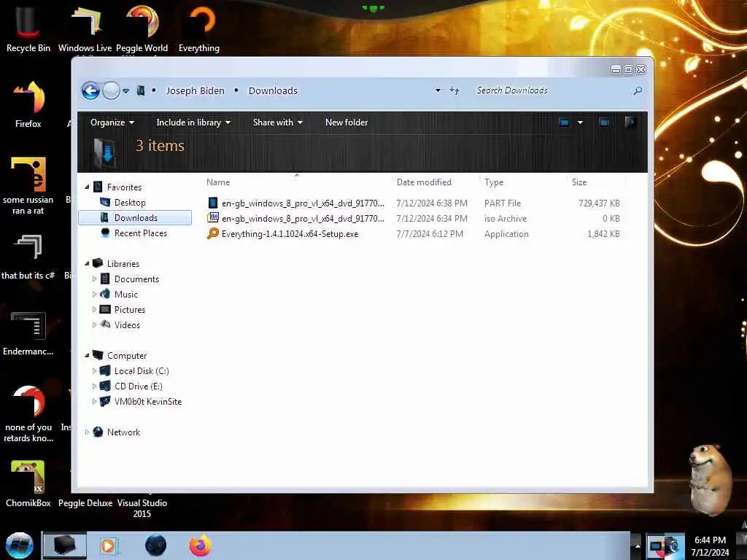Expand the Videos library
The height and width of the screenshot is (560, 747).
pos(94,324)
